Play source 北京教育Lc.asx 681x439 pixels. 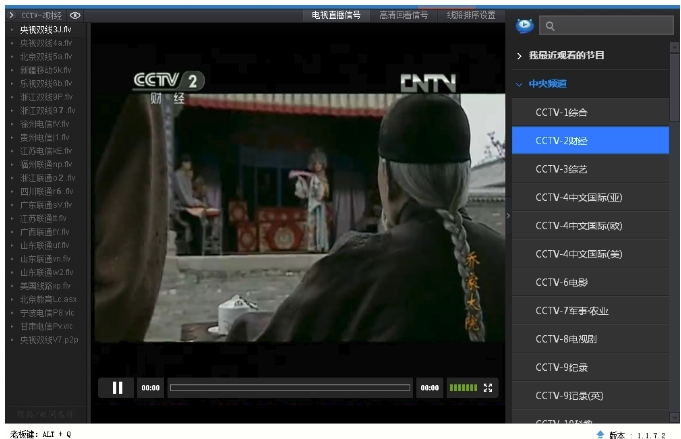tap(49, 299)
